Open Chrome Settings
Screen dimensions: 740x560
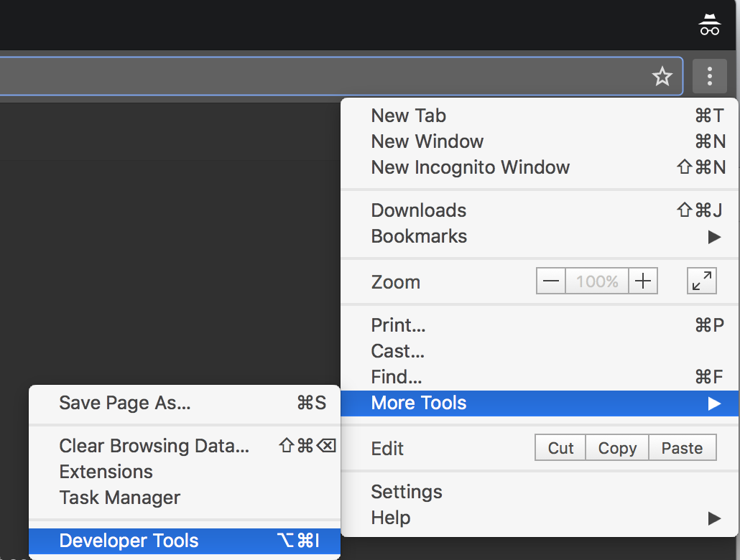click(x=406, y=491)
